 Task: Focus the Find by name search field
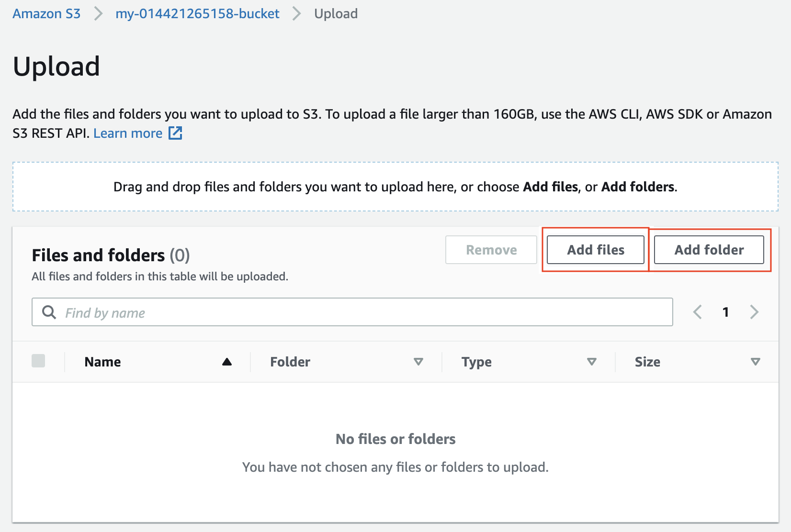(352, 312)
